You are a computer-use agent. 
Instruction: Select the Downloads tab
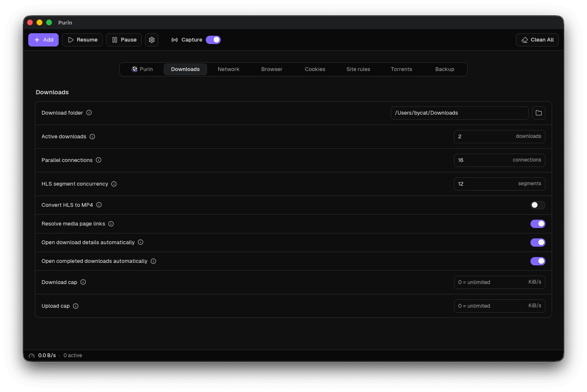click(x=185, y=69)
